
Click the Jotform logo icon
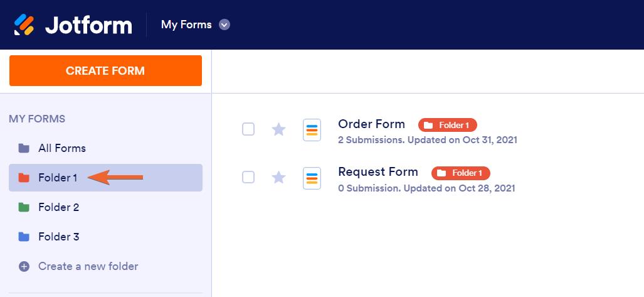click(x=24, y=24)
